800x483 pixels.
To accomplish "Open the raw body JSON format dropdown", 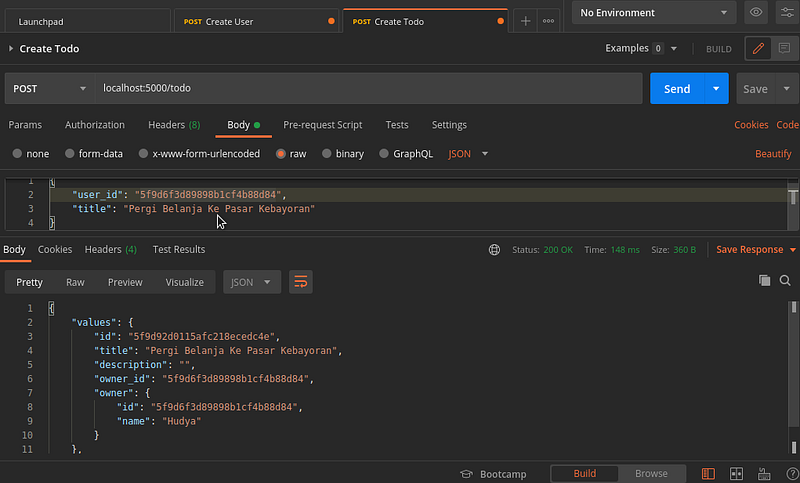I will 468,154.
